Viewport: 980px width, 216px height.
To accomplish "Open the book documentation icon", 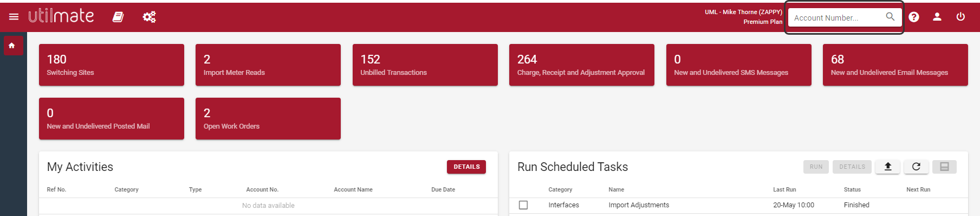I will coord(118,17).
